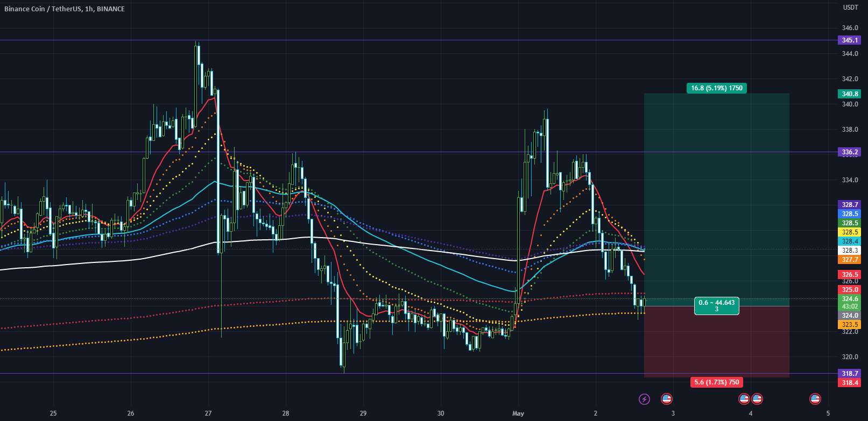Select the orange 327.7 price tag
The width and height of the screenshot is (868, 421).
pos(850,260)
